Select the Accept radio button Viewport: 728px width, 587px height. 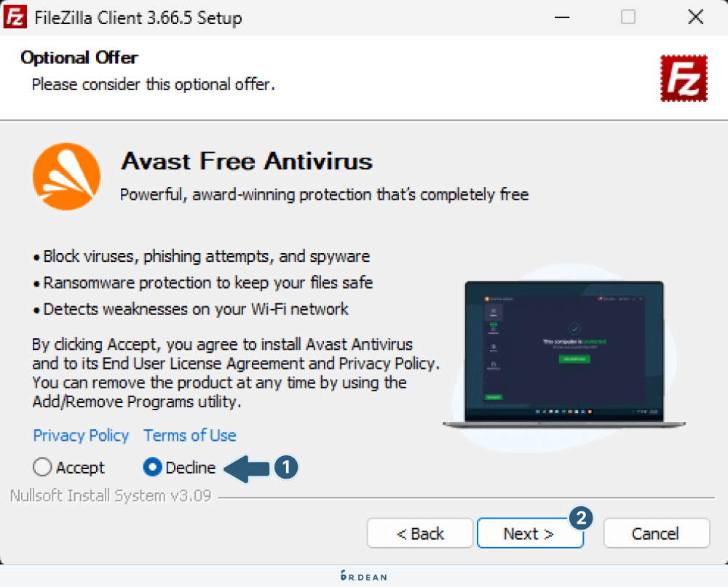coord(41,467)
